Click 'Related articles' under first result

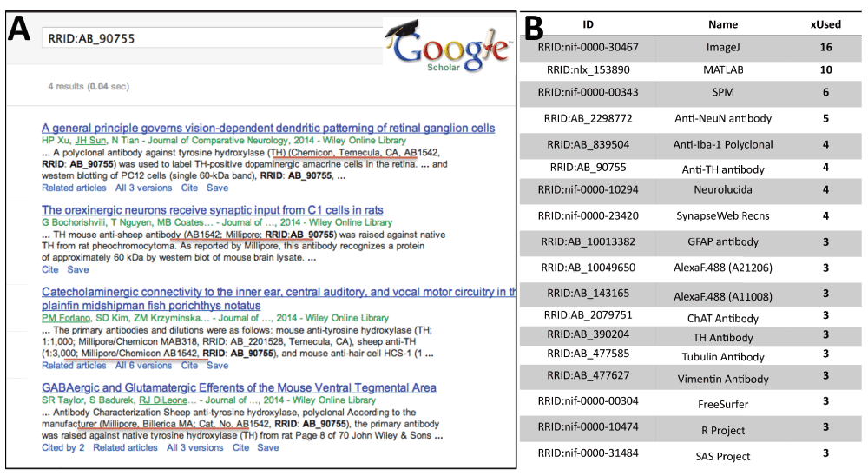(74, 188)
